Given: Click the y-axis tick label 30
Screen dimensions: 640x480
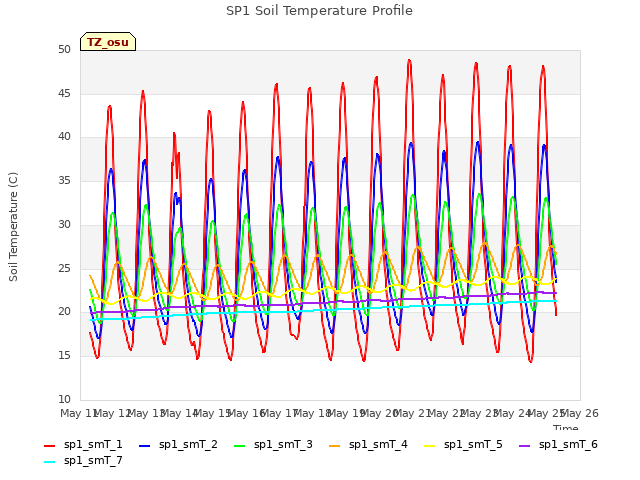Looking at the screenshot, I should click(x=64, y=224).
